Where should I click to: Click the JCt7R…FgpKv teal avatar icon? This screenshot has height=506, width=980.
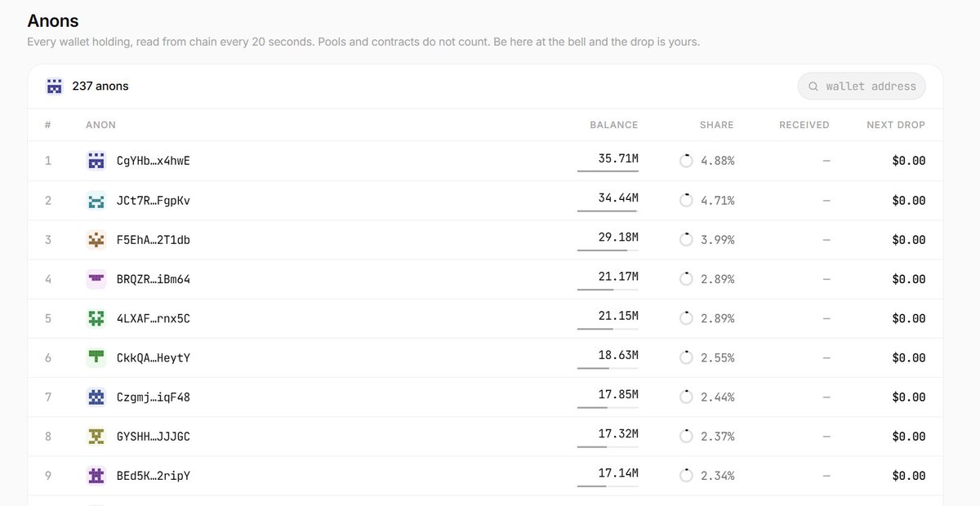click(x=96, y=200)
